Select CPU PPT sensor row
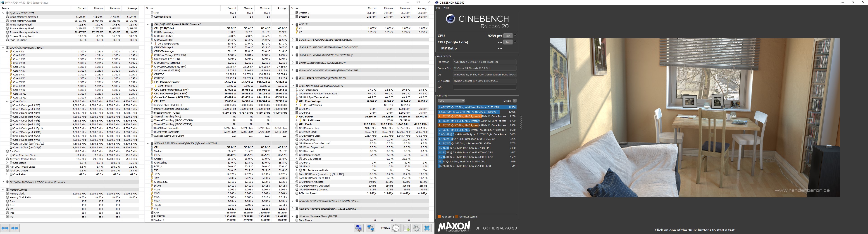 pyautogui.click(x=219, y=101)
